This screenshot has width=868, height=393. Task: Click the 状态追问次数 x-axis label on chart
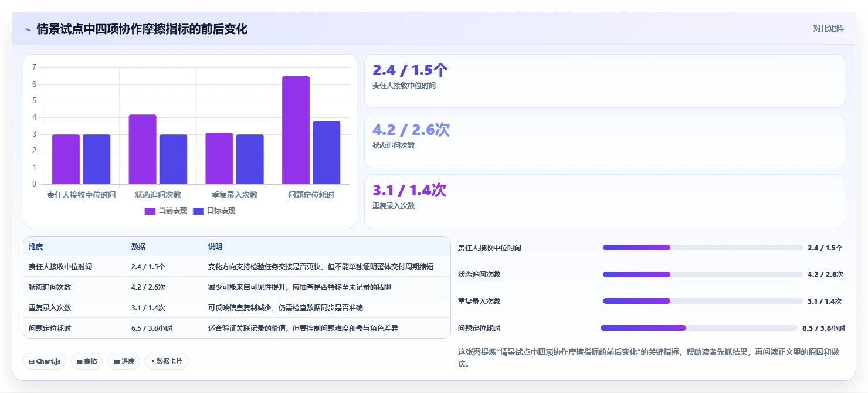pos(158,195)
